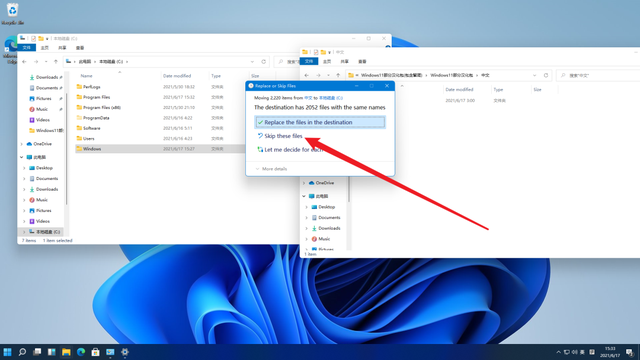Open Documents in 中文 window sidebar
Screen dimensions: 640x360
click(325, 218)
